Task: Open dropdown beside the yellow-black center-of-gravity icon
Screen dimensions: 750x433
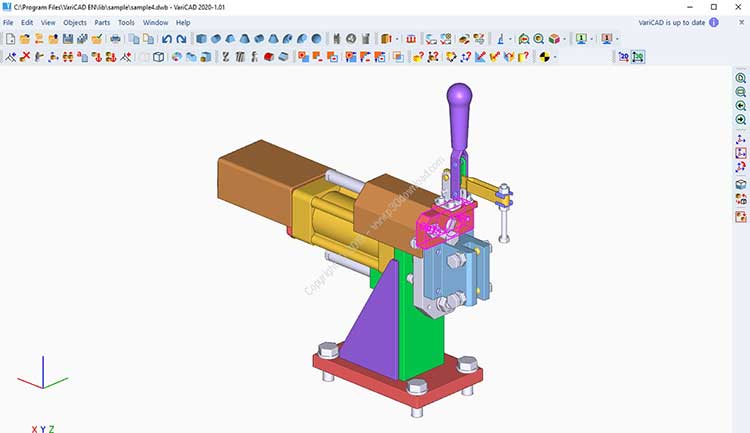Action: pos(556,58)
